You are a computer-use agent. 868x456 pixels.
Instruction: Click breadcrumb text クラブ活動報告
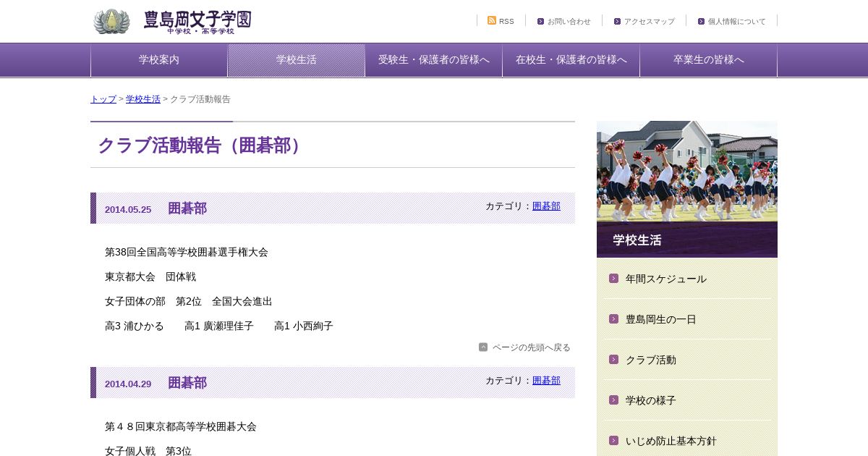[x=200, y=99]
